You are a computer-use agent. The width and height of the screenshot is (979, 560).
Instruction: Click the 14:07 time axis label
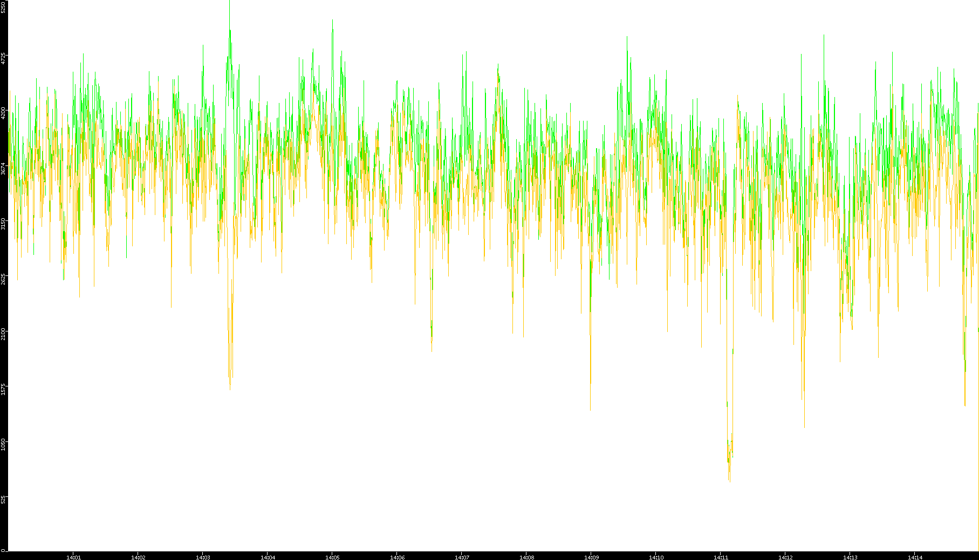(462, 557)
